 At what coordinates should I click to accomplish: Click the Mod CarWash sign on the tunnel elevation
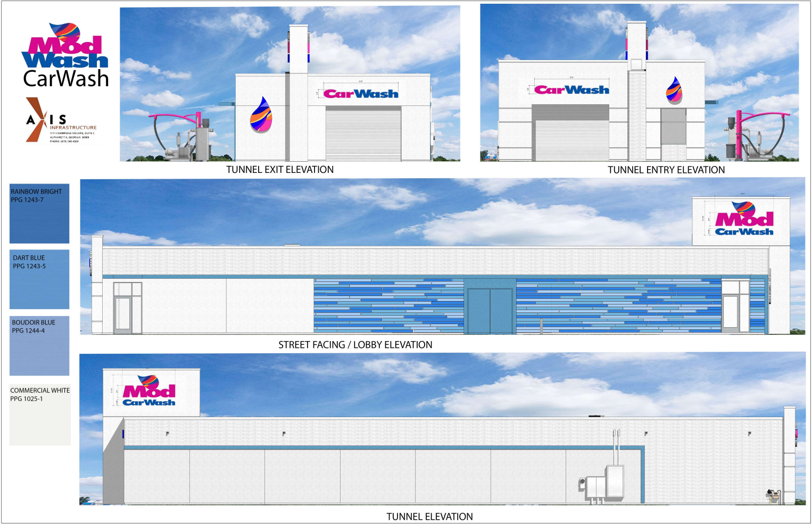point(149,391)
